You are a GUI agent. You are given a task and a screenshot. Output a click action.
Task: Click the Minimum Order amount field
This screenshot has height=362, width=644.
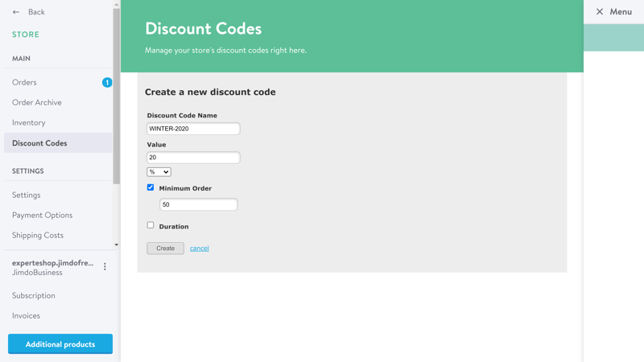pos(198,204)
